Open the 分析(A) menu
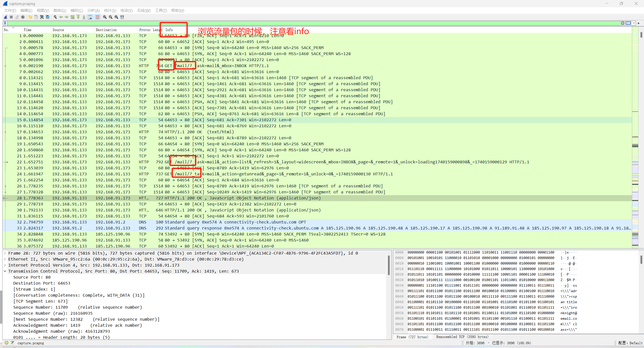This screenshot has width=644, height=348. pos(93,10)
